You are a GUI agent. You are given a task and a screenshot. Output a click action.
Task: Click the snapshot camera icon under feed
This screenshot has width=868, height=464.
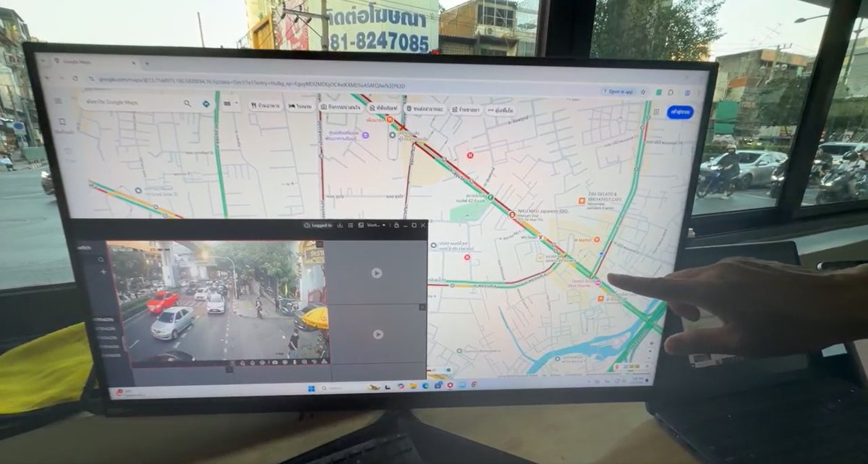(275, 362)
